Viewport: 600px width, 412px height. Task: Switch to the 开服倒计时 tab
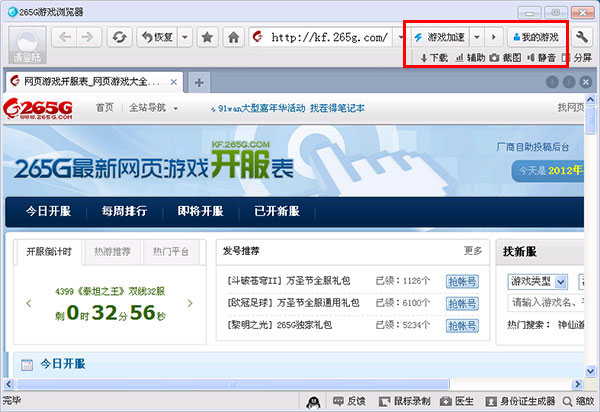tap(49, 252)
